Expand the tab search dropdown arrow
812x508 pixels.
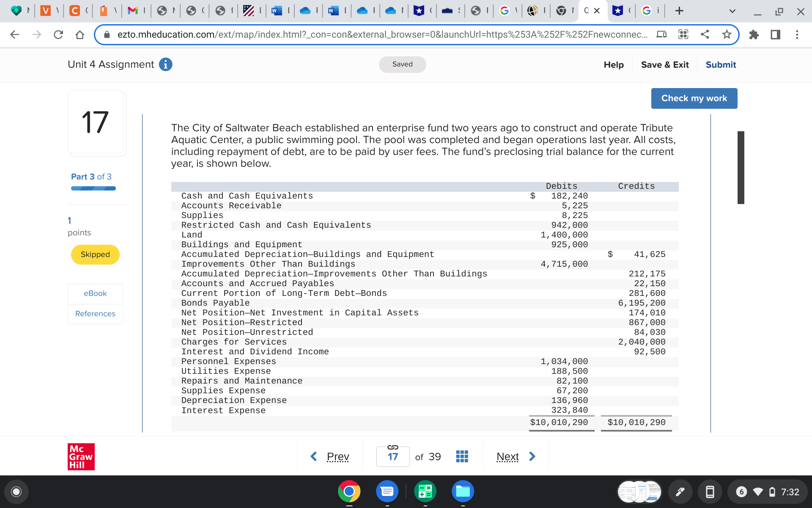732,11
